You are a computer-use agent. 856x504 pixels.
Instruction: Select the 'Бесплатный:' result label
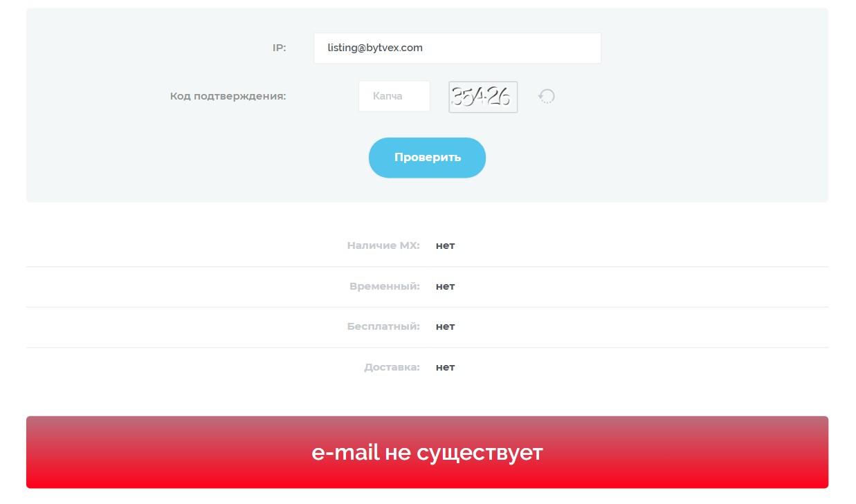[383, 326]
